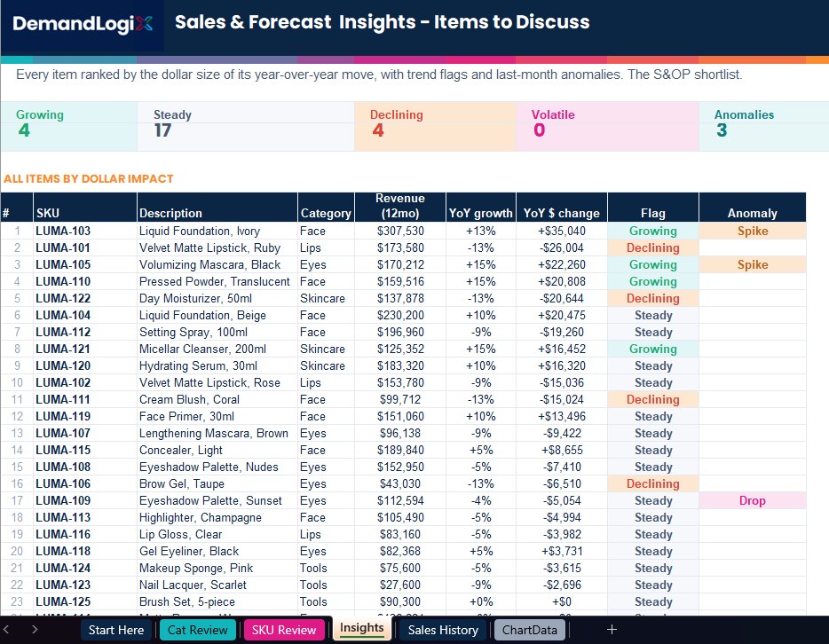Select Makeup Sponge, Pink description cell

coord(217,568)
